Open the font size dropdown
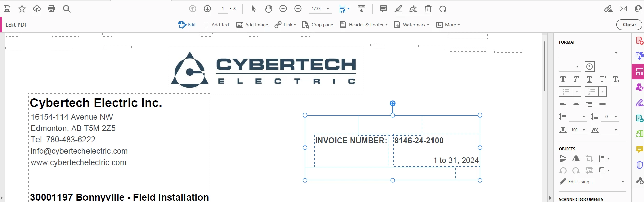This screenshot has height=202, width=644. point(577,67)
